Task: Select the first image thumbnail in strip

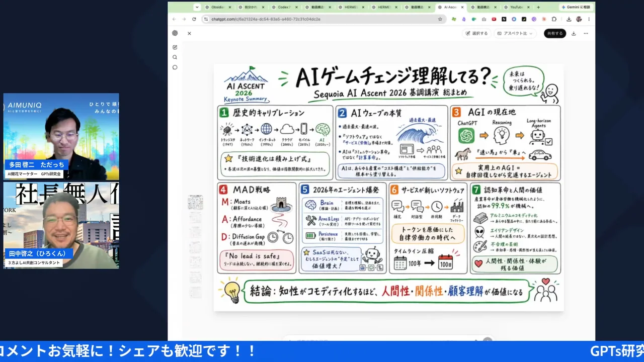Action: [195, 203]
